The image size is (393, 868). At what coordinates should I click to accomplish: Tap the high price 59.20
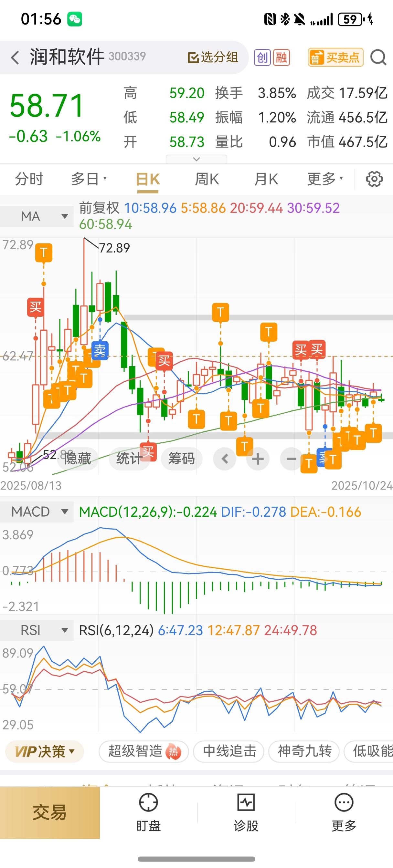click(x=186, y=93)
